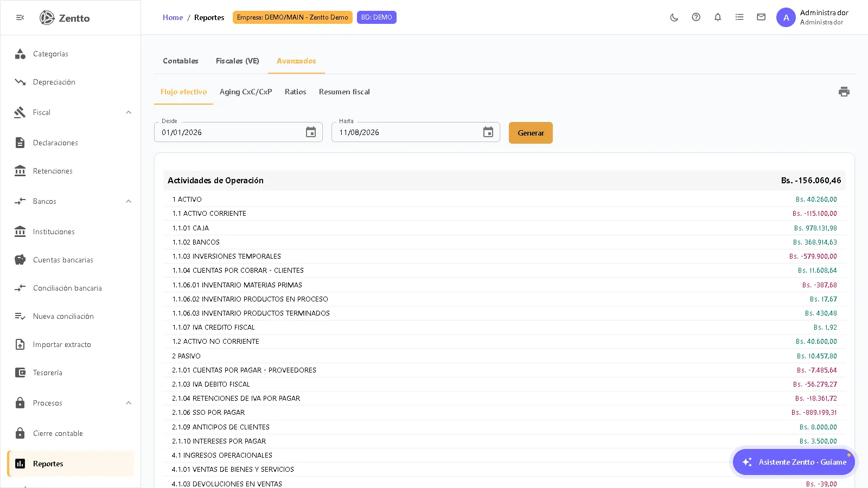The width and height of the screenshot is (868, 488).
Task: Click the Categorías sidebar icon
Action: pyautogui.click(x=20, y=54)
